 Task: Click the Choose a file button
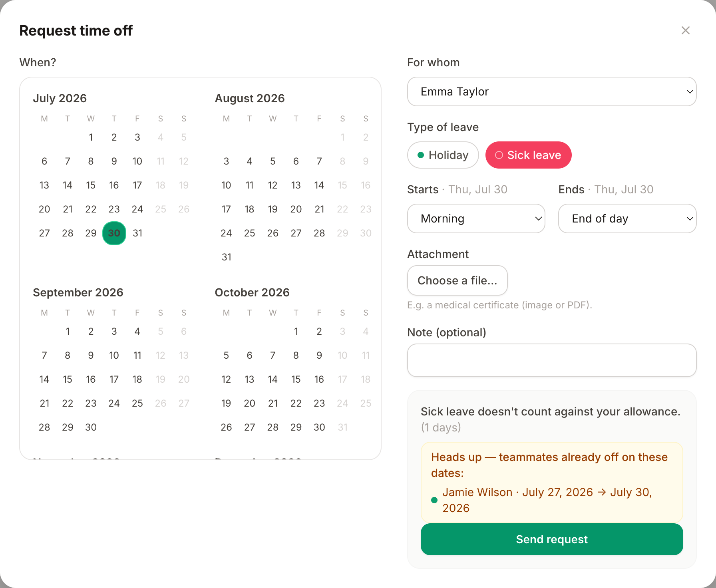point(457,280)
